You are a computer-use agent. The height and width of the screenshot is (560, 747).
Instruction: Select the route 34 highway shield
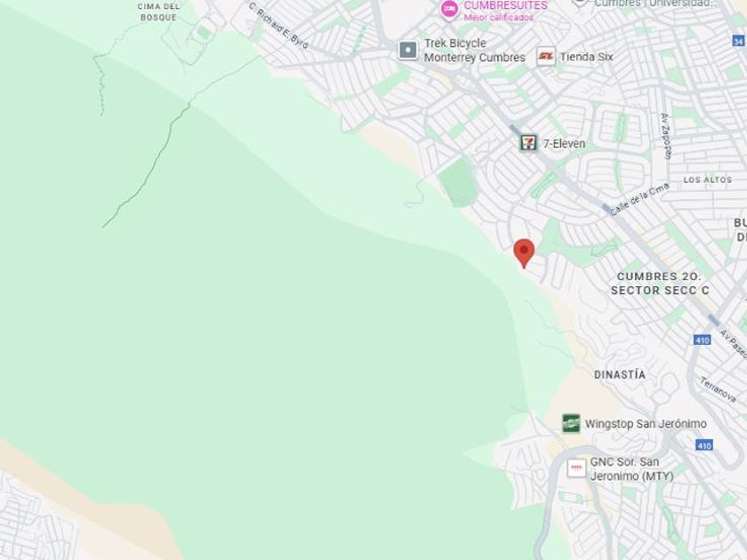[x=738, y=41]
